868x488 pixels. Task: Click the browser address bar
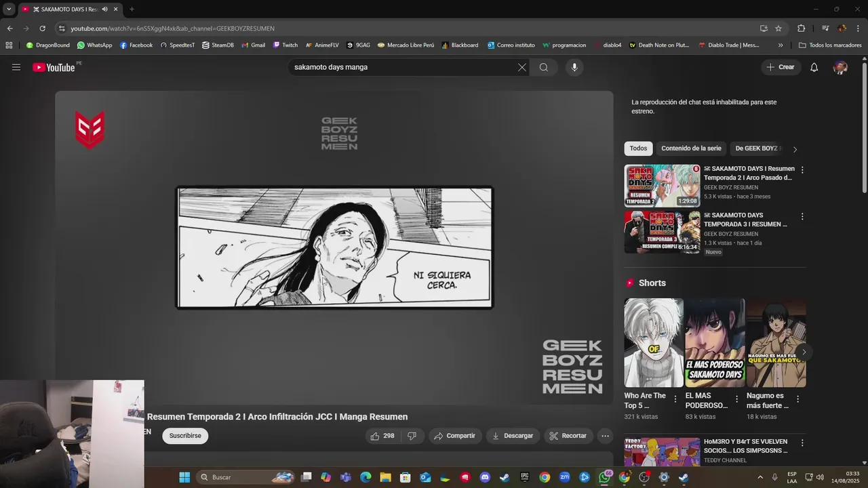[x=407, y=28]
